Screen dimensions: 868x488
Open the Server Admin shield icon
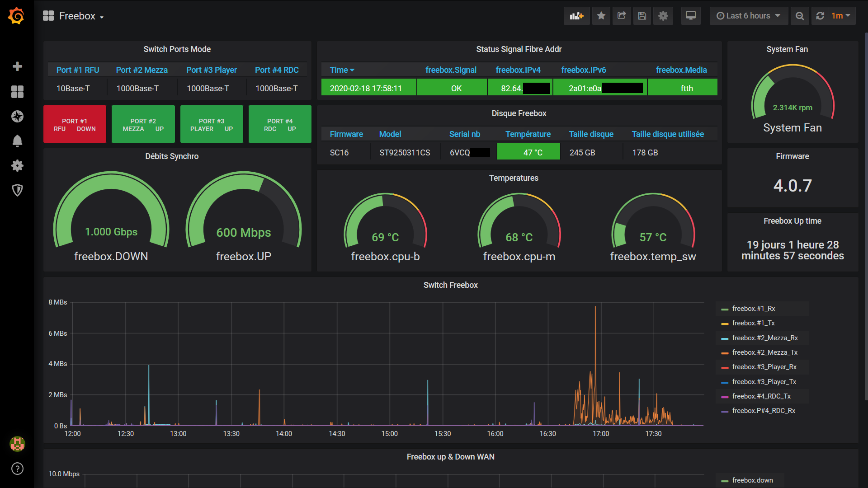17,190
